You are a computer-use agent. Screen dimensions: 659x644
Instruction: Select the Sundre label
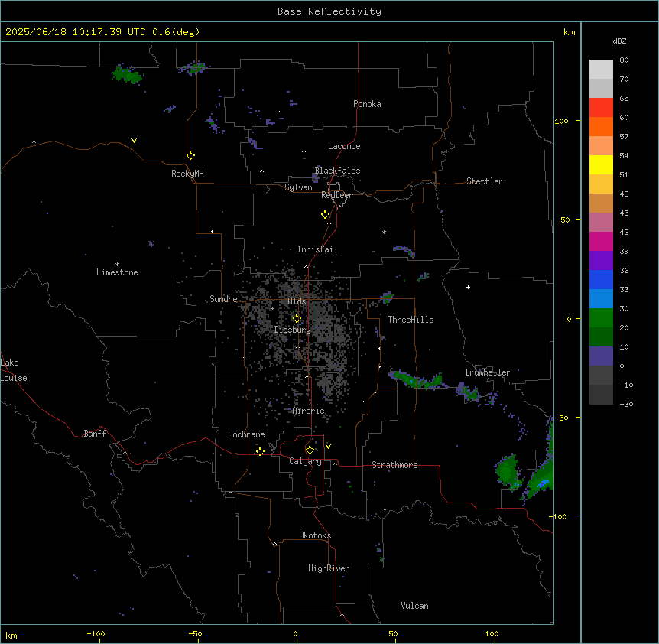(223, 299)
